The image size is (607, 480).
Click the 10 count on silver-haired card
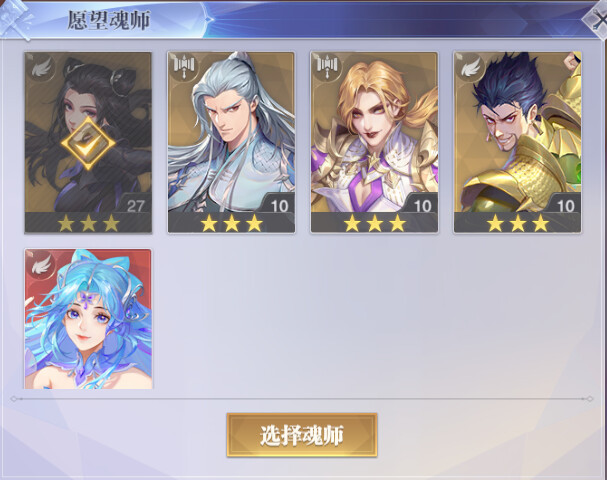coord(279,206)
